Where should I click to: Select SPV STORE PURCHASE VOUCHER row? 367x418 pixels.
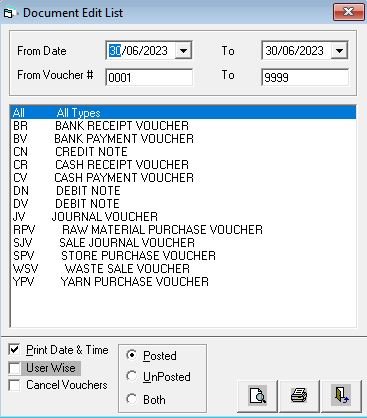[x=183, y=256]
